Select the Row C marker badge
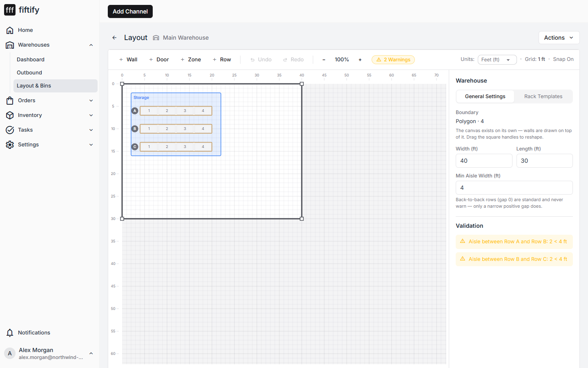Screen dimensions: 588x368 point(135,147)
